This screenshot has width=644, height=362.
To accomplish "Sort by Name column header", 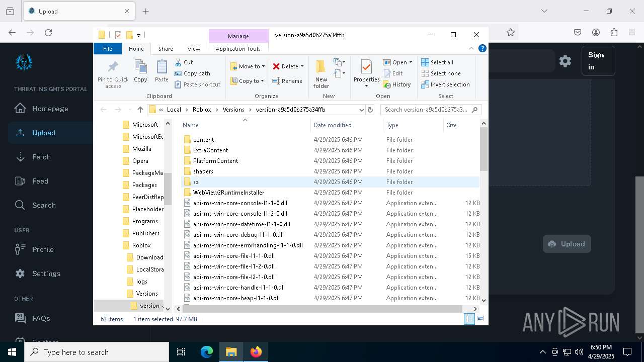I will coord(245,125).
